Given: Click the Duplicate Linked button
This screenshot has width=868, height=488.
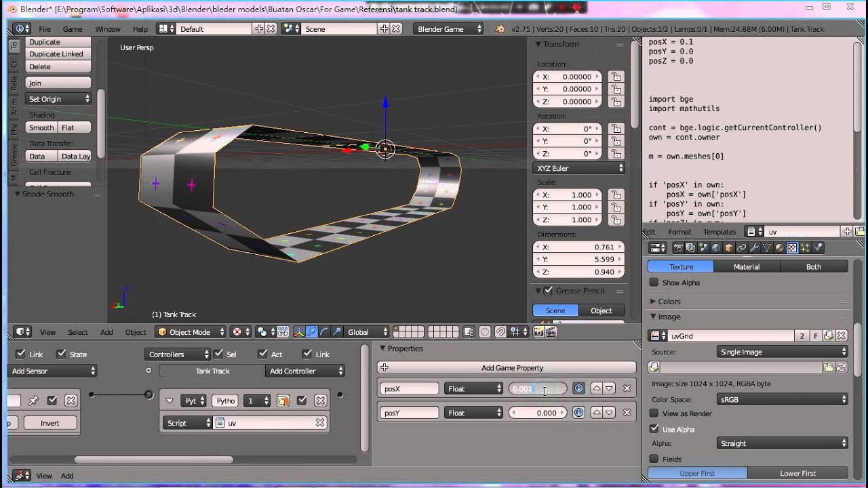Looking at the screenshot, I should 58,54.
